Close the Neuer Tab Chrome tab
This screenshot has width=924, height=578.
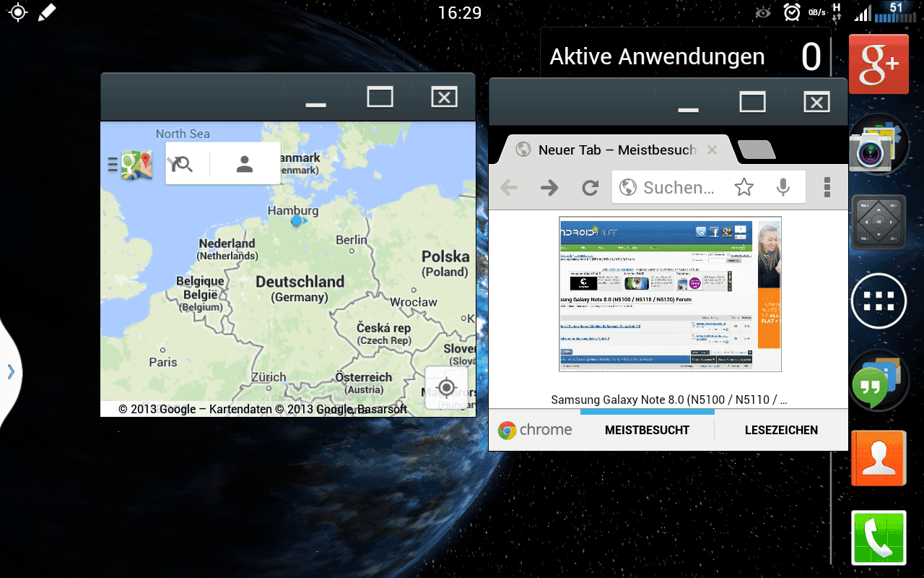coord(712,150)
